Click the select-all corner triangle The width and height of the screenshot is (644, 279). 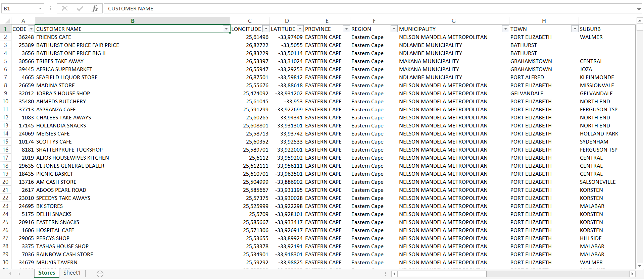(7, 21)
